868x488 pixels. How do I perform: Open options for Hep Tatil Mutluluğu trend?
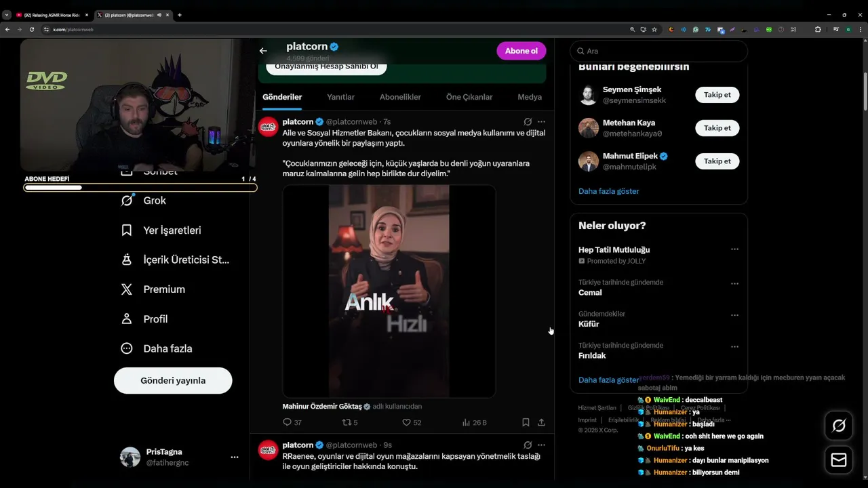[x=734, y=249]
